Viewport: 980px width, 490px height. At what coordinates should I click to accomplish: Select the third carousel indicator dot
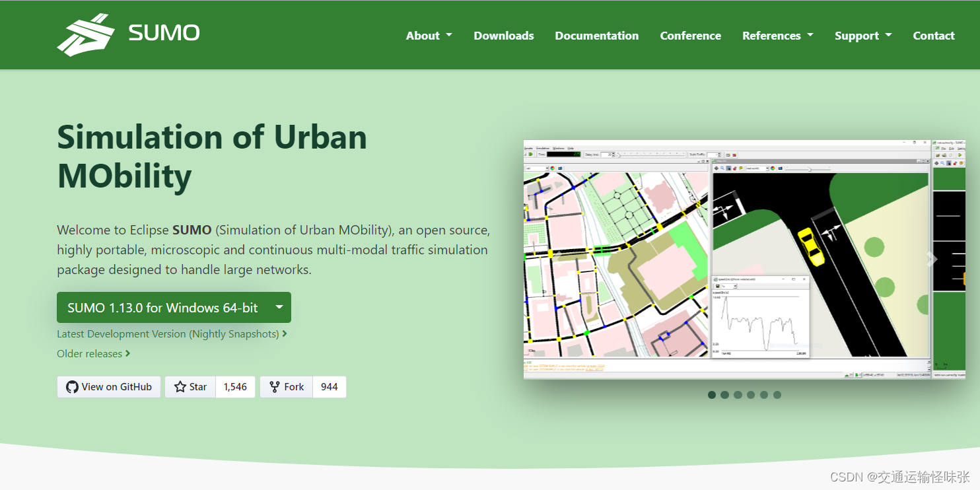738,395
